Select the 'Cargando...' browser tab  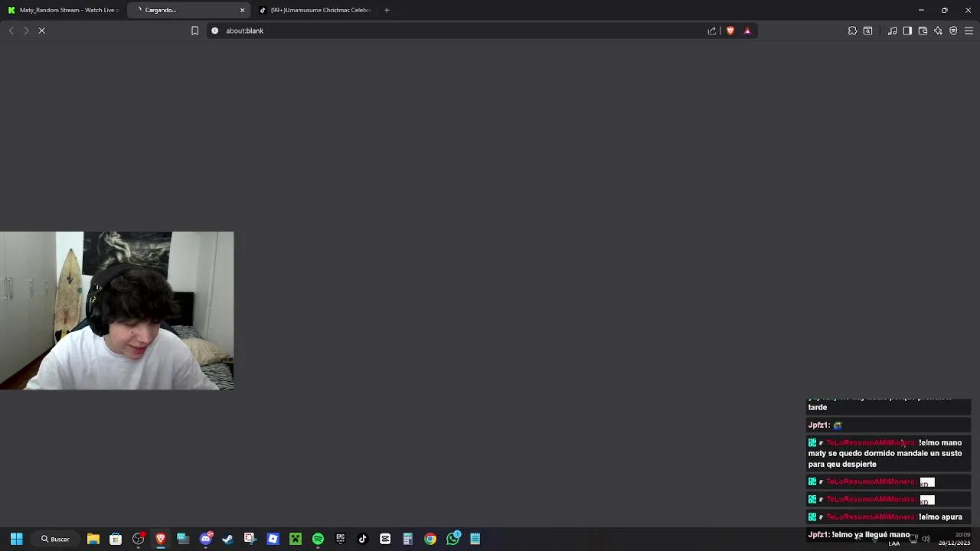(187, 10)
